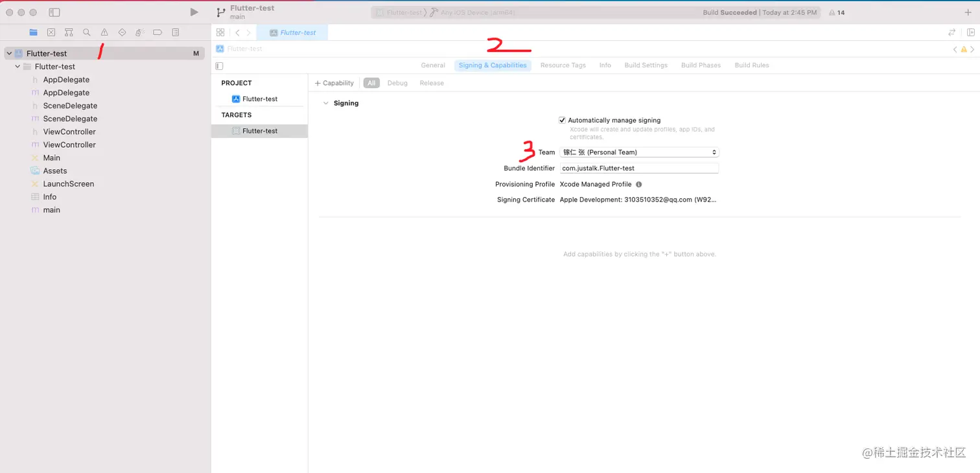Collapse the Flutter-test folder group
Viewport: 980px width, 473px height.
[17, 67]
